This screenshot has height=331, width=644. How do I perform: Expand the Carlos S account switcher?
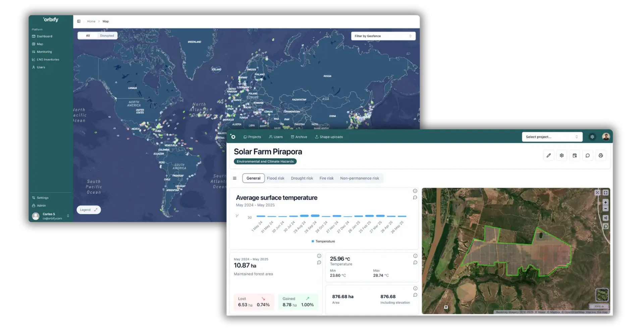tap(68, 216)
